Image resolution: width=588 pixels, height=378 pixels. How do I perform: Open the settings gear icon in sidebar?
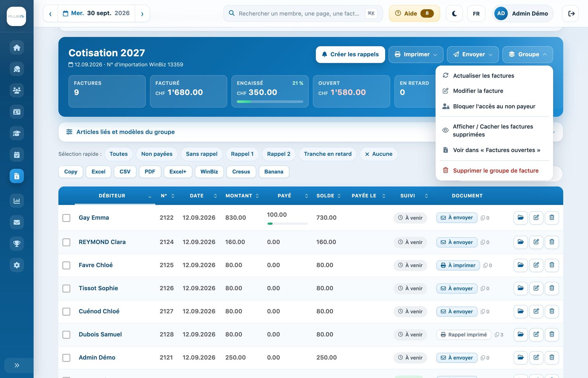[17, 265]
